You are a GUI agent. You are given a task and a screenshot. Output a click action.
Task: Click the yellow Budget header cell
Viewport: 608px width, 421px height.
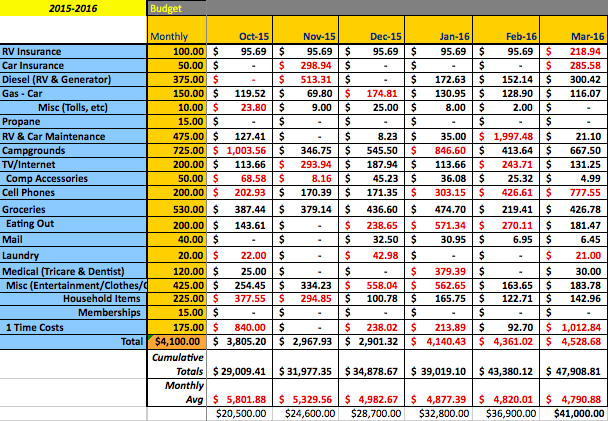click(x=177, y=8)
